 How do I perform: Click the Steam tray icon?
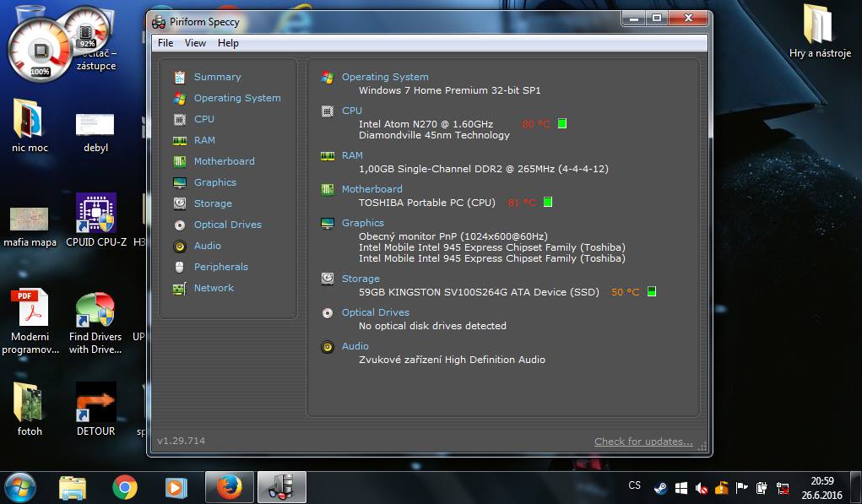point(660,487)
